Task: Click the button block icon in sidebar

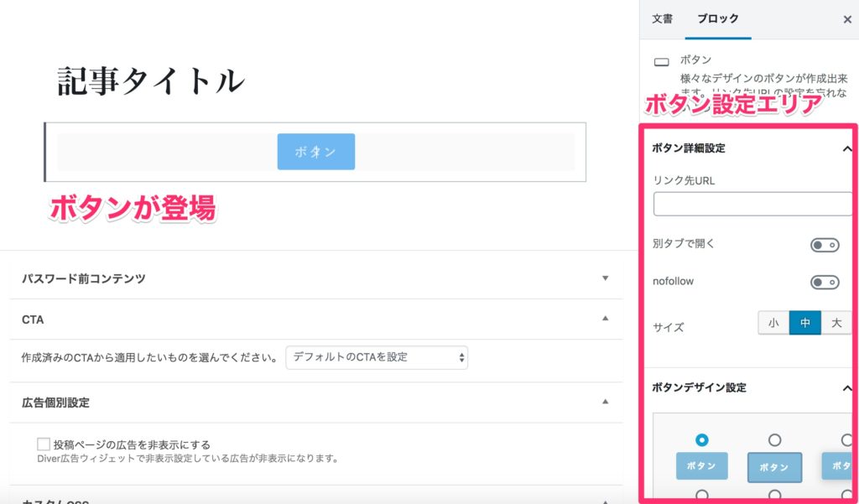Action: (662, 62)
